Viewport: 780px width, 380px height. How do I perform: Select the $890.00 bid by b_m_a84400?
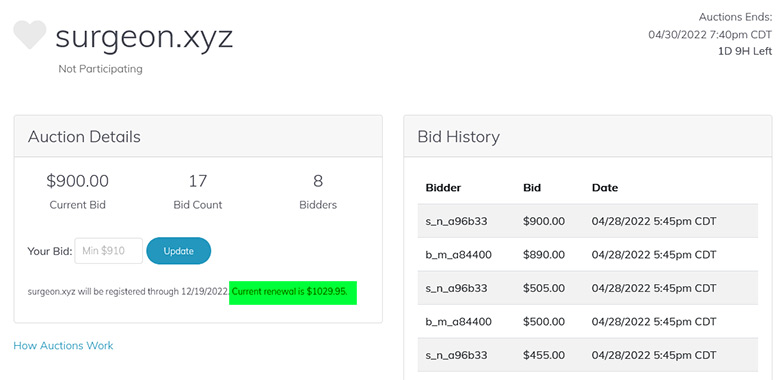pyautogui.click(x=587, y=255)
